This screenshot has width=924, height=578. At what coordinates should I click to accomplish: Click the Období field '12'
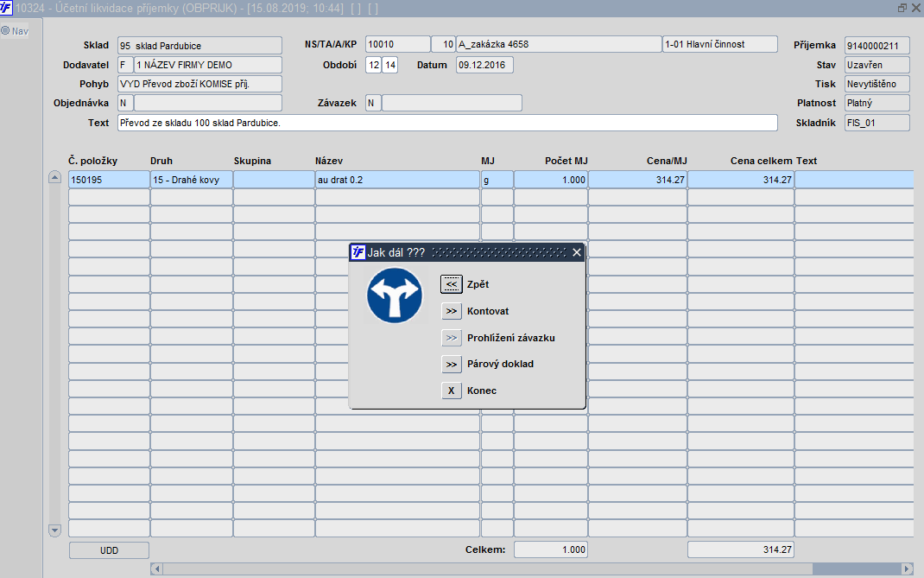pyautogui.click(x=374, y=65)
